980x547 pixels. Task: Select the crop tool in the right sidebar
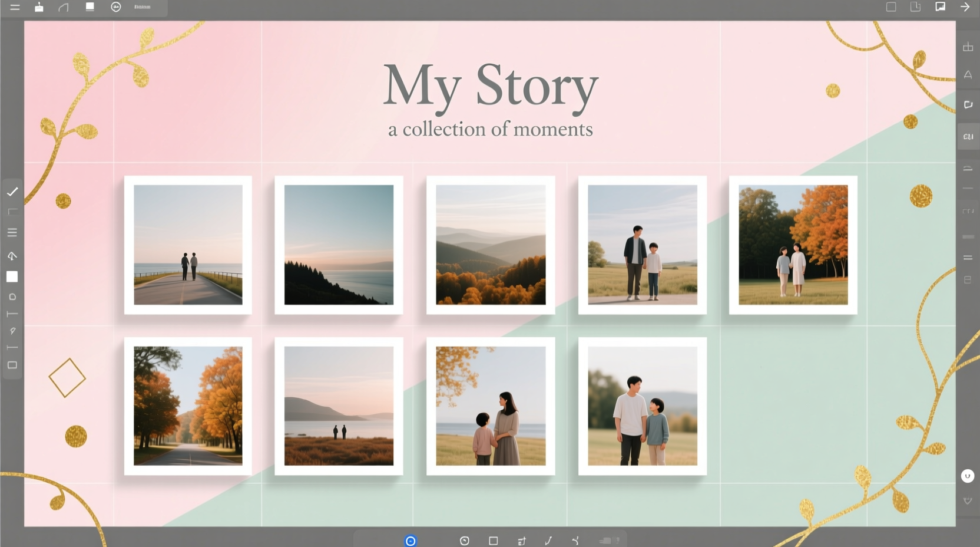click(x=968, y=47)
